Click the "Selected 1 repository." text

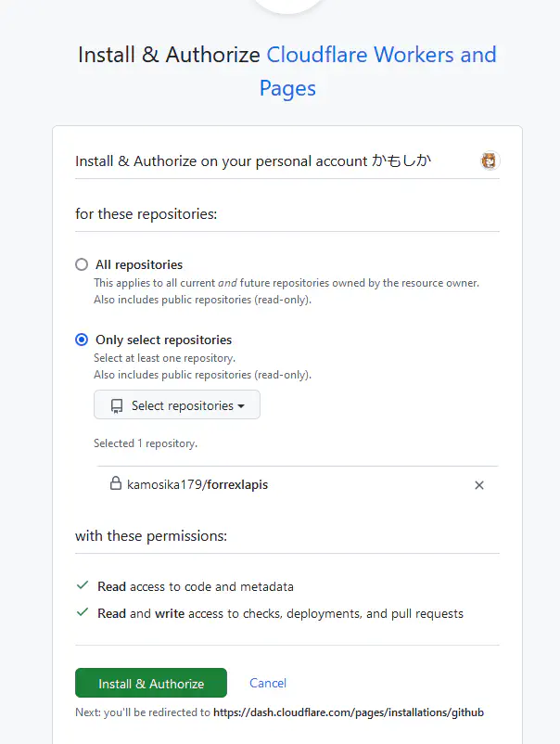coord(146,443)
